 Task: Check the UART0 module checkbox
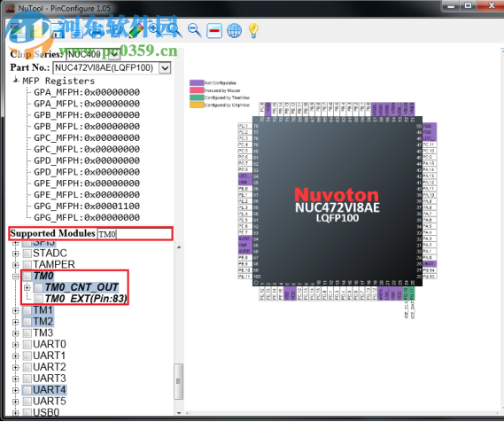[x=27, y=345]
